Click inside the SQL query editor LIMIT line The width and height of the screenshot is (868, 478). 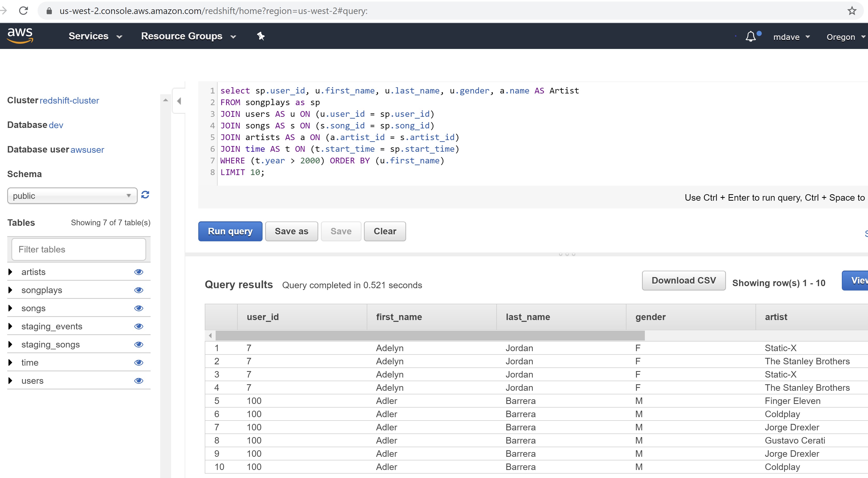[243, 172]
